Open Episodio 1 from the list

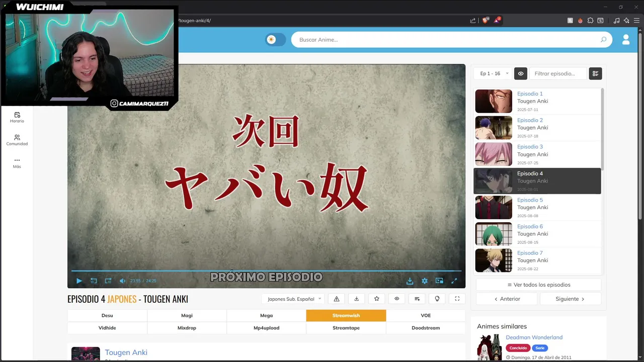click(x=537, y=101)
